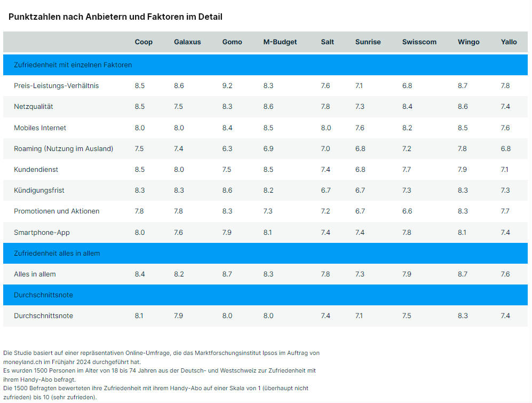Click the Swisscom column header
The image size is (532, 403).
click(x=419, y=42)
